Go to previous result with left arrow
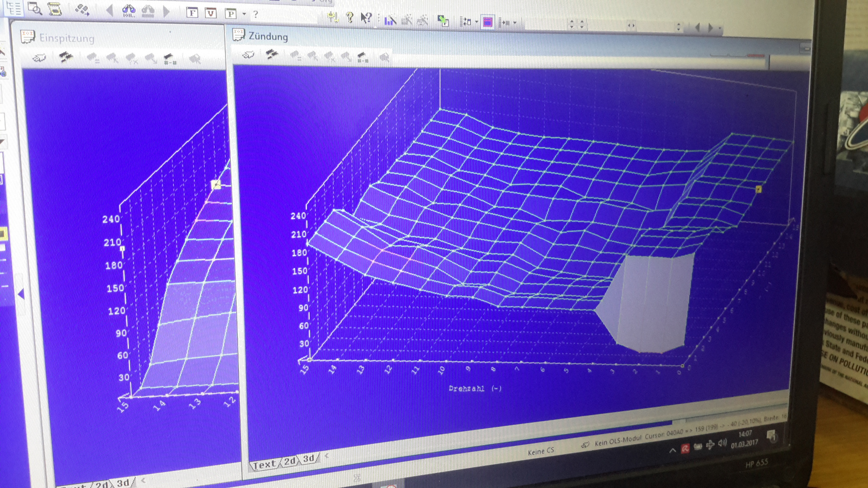This screenshot has height=488, width=868. point(109,10)
